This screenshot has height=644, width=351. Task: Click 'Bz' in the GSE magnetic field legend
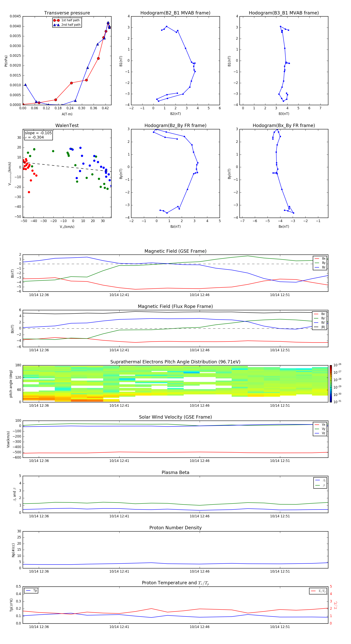tap(320, 267)
